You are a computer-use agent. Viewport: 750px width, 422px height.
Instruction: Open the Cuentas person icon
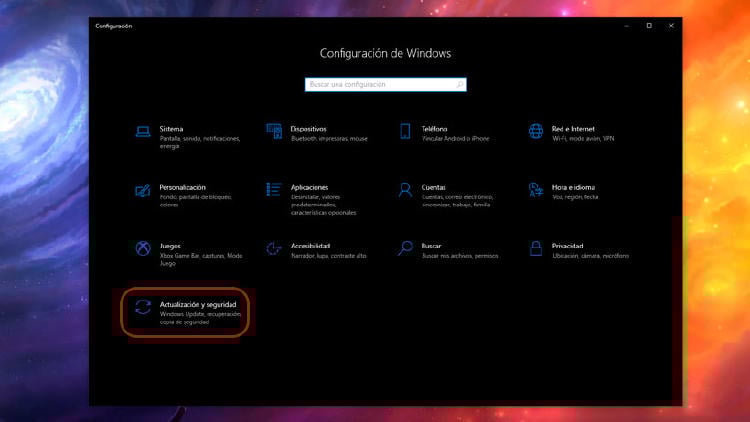405,189
